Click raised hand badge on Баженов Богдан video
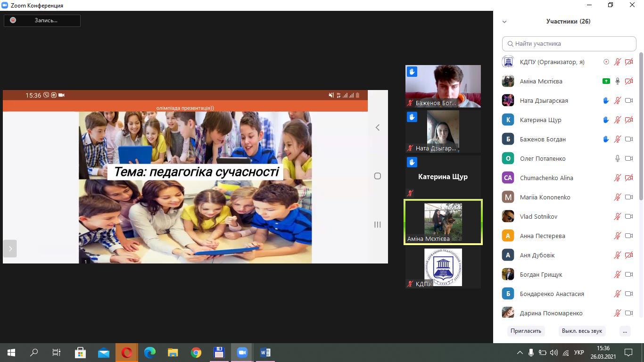 point(412,72)
